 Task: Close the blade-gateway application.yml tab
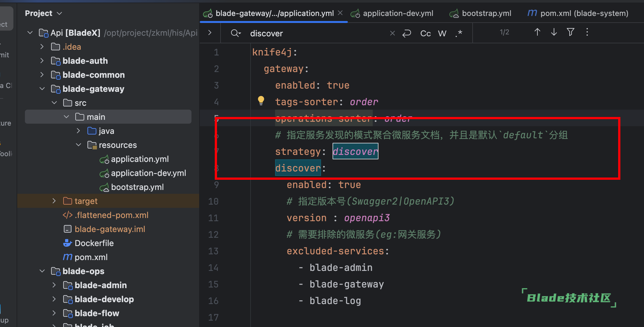click(x=340, y=13)
